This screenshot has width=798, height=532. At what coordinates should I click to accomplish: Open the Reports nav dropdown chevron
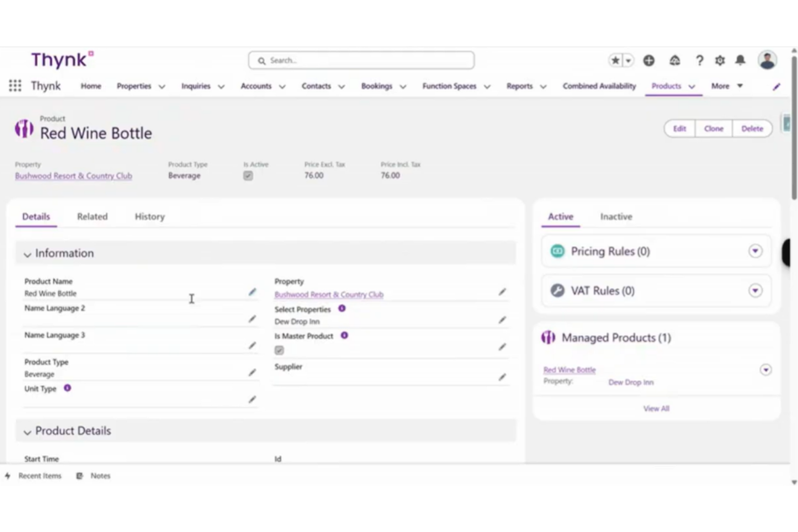click(x=543, y=87)
